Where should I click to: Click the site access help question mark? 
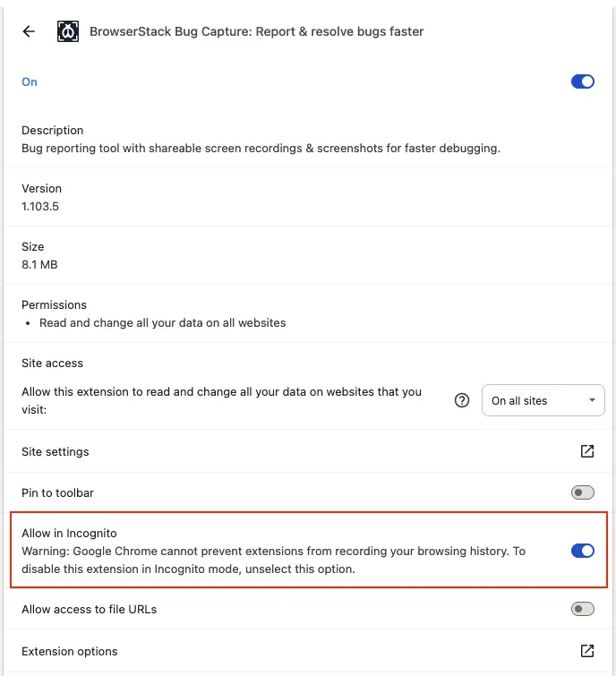[x=462, y=400]
